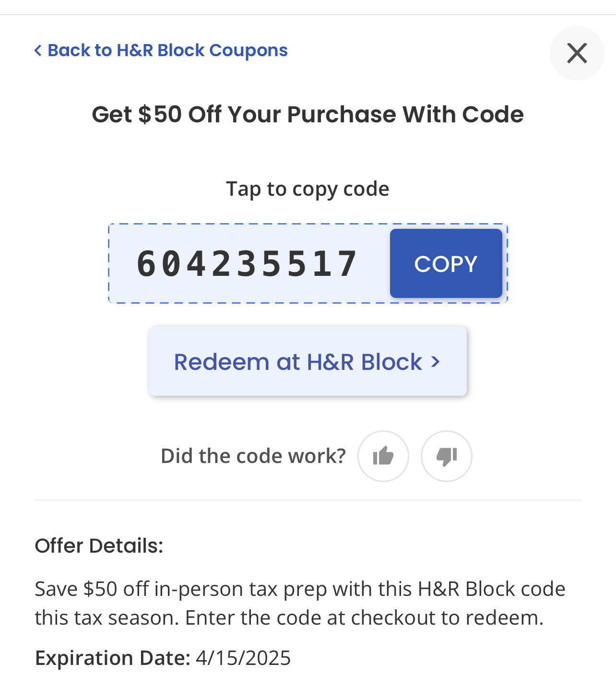Tap the blue COPY button

pyautogui.click(x=446, y=263)
